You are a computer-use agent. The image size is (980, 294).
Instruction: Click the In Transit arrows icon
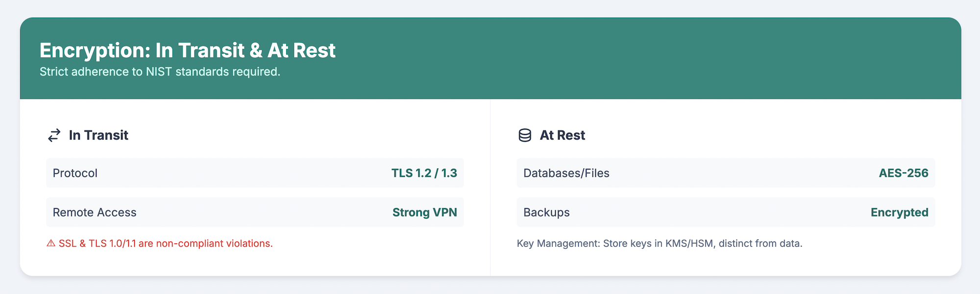[54, 135]
